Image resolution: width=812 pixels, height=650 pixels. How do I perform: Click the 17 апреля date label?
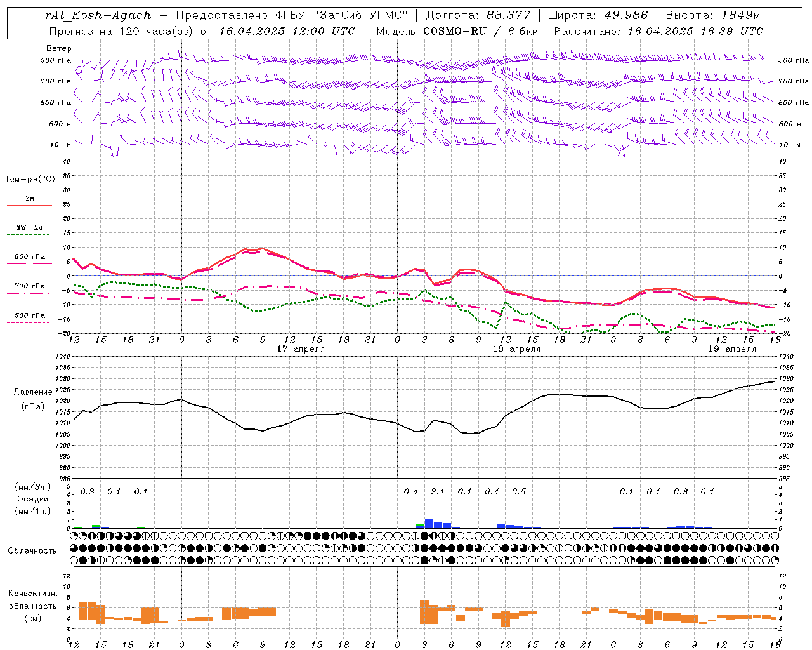[301, 349]
